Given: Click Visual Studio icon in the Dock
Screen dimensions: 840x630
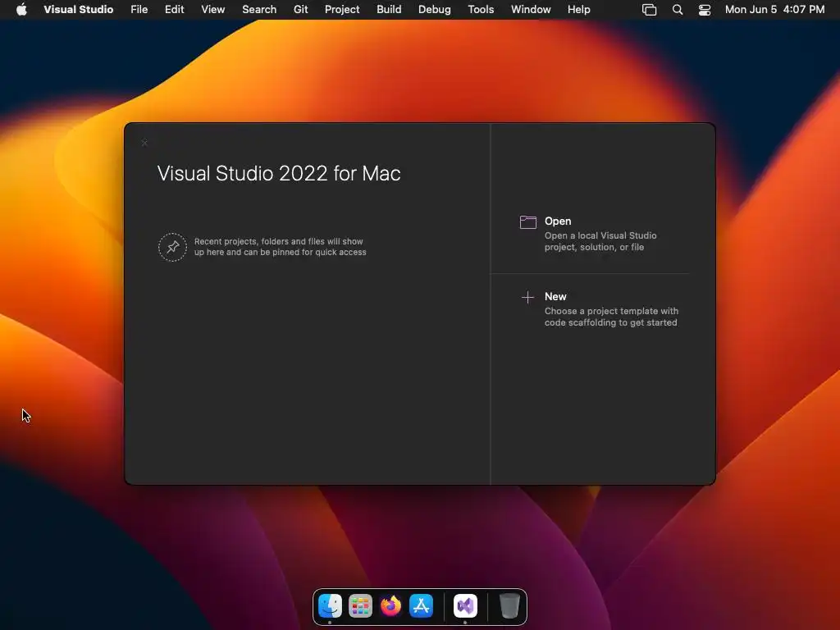Looking at the screenshot, I should (x=465, y=606).
